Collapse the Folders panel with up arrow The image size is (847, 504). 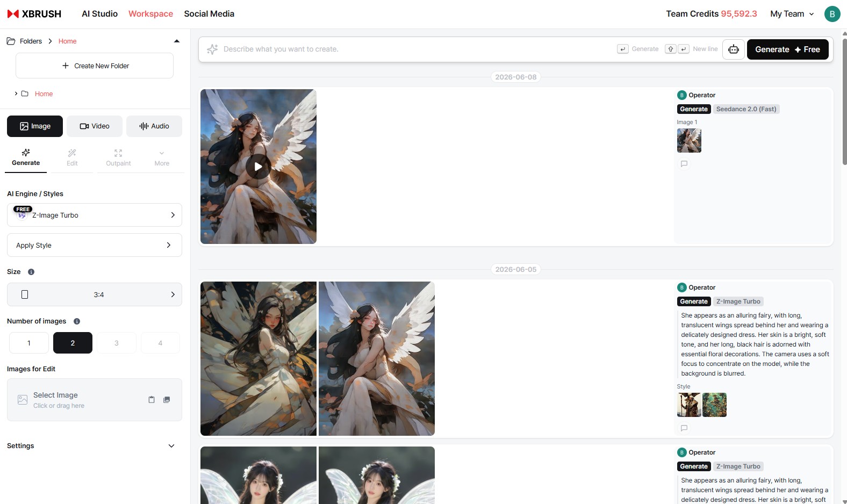pos(177,41)
